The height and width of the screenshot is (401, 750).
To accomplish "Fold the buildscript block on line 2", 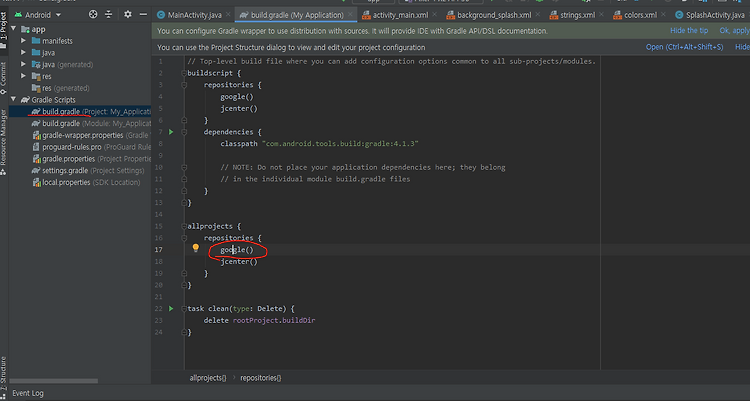I will tap(184, 73).
